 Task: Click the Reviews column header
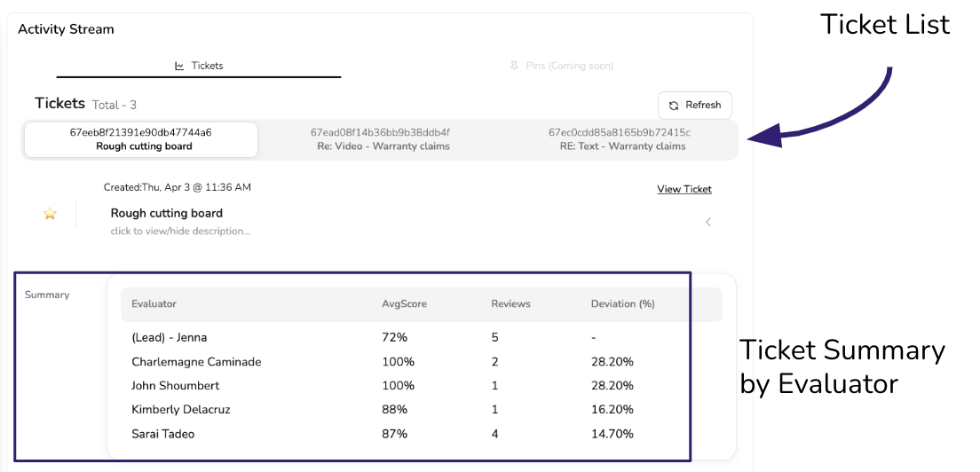point(510,303)
